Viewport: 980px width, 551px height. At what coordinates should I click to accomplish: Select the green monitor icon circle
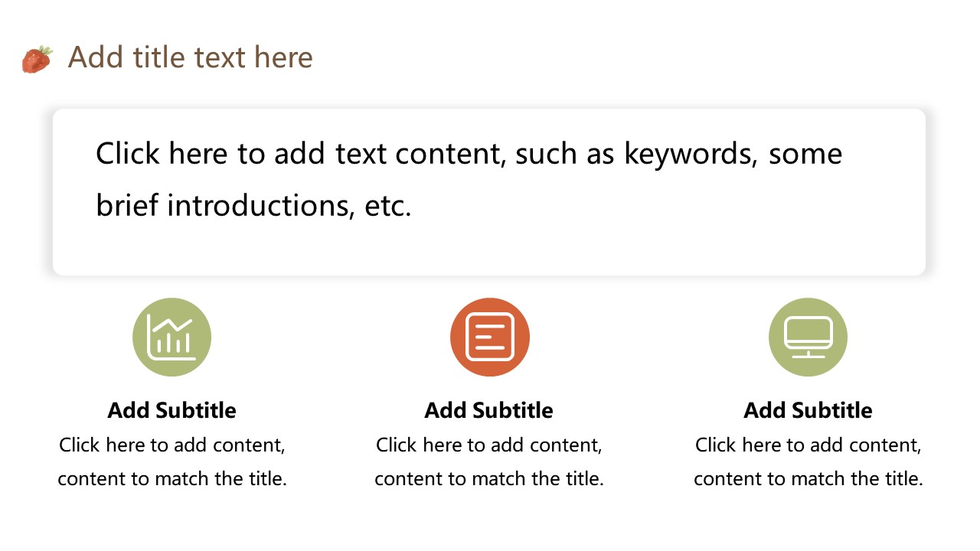(808, 337)
